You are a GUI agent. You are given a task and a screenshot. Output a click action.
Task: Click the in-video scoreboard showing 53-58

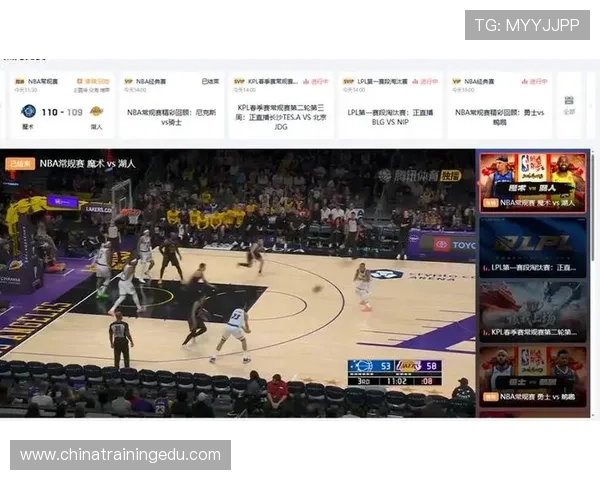pos(395,372)
